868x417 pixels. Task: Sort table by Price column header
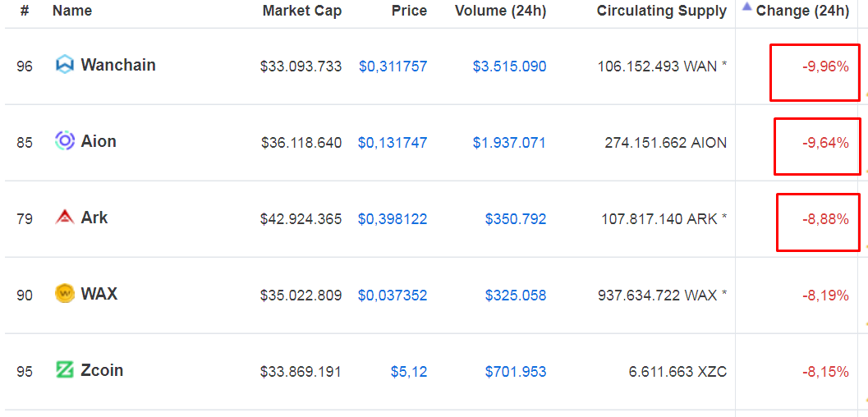click(x=409, y=11)
